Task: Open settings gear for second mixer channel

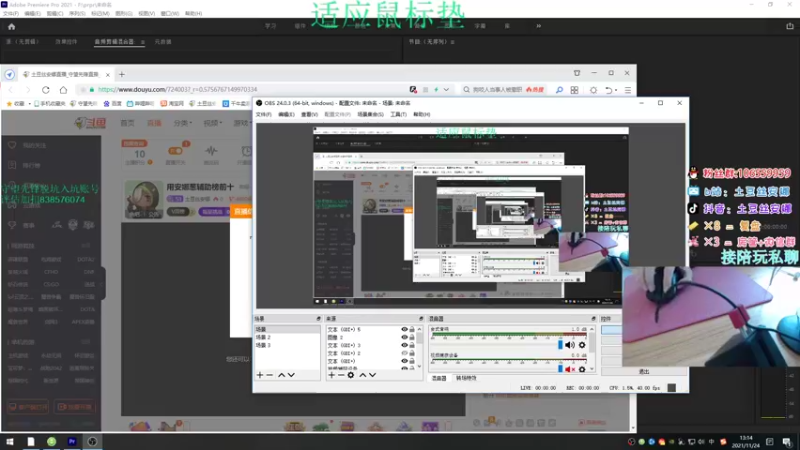Action: (x=582, y=369)
